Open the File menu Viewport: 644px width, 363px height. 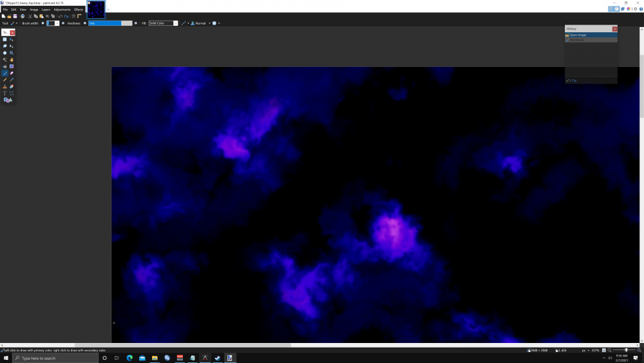coord(5,10)
